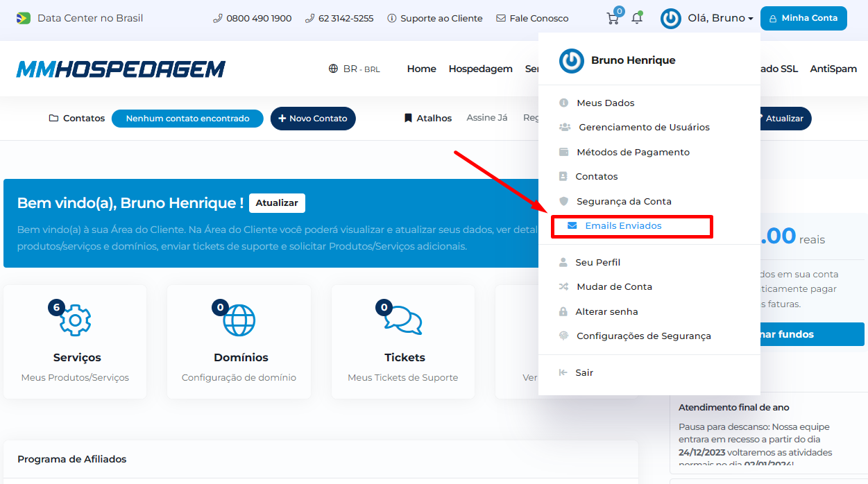Click the Configurações de Segurança fingerprint icon
Screen dimensions: 868x484
(563, 336)
